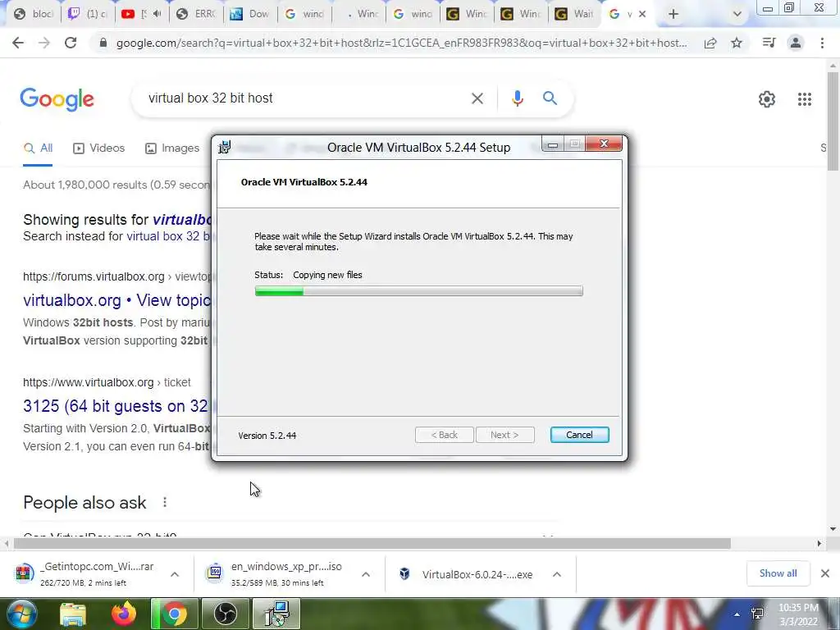Expand options for Getintopc rar download

click(x=175, y=574)
